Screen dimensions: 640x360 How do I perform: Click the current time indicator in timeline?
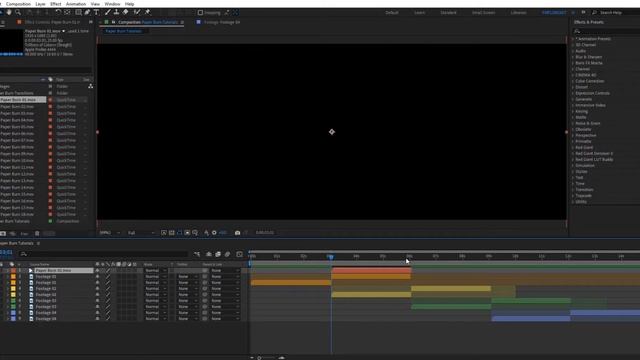(330, 256)
